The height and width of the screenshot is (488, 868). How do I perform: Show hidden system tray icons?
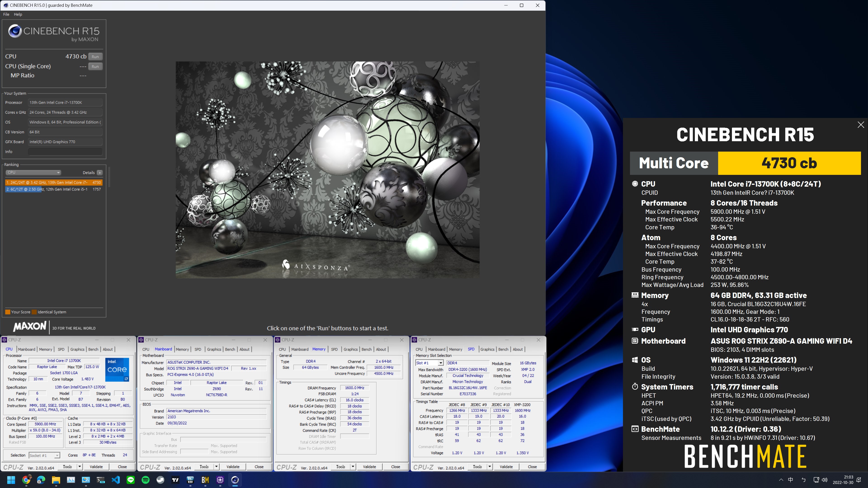tap(781, 480)
